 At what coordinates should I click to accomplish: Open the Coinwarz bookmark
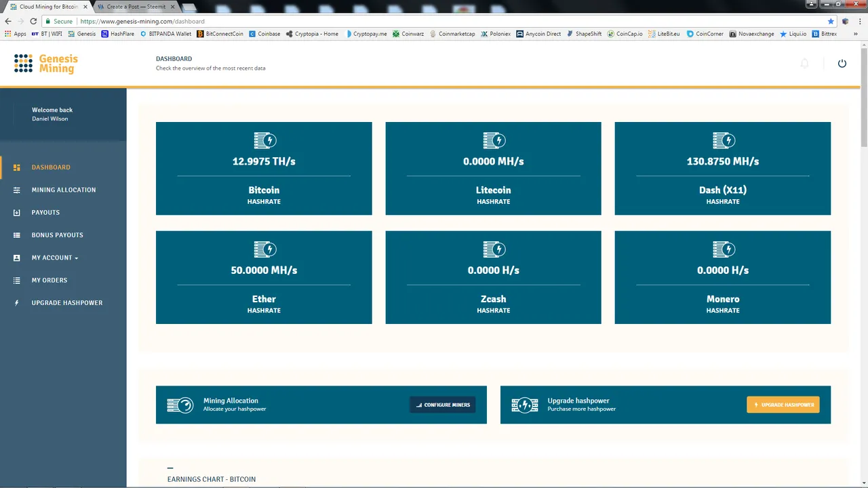(408, 34)
